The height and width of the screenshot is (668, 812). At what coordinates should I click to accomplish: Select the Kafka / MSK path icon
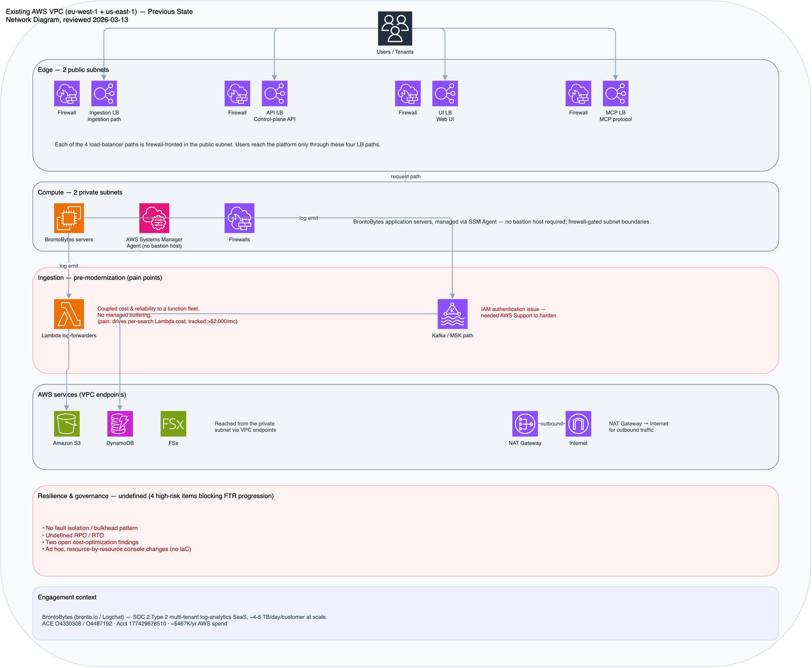(x=453, y=314)
